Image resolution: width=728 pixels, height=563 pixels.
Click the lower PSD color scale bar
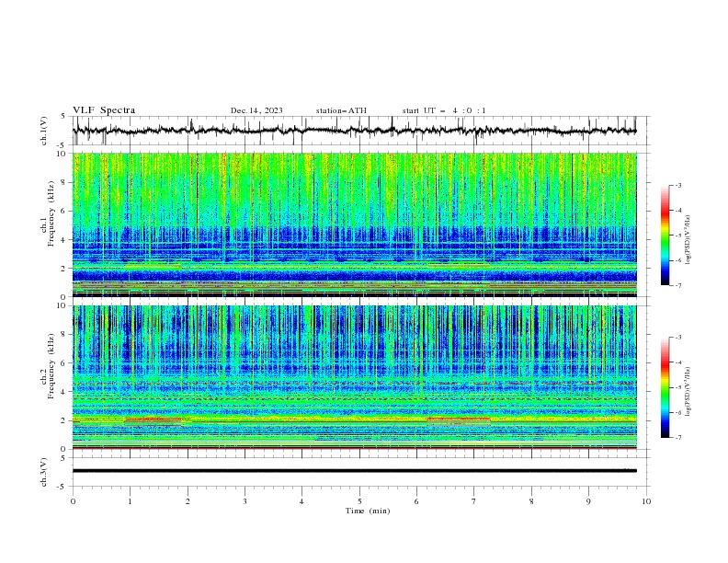[x=665, y=387]
